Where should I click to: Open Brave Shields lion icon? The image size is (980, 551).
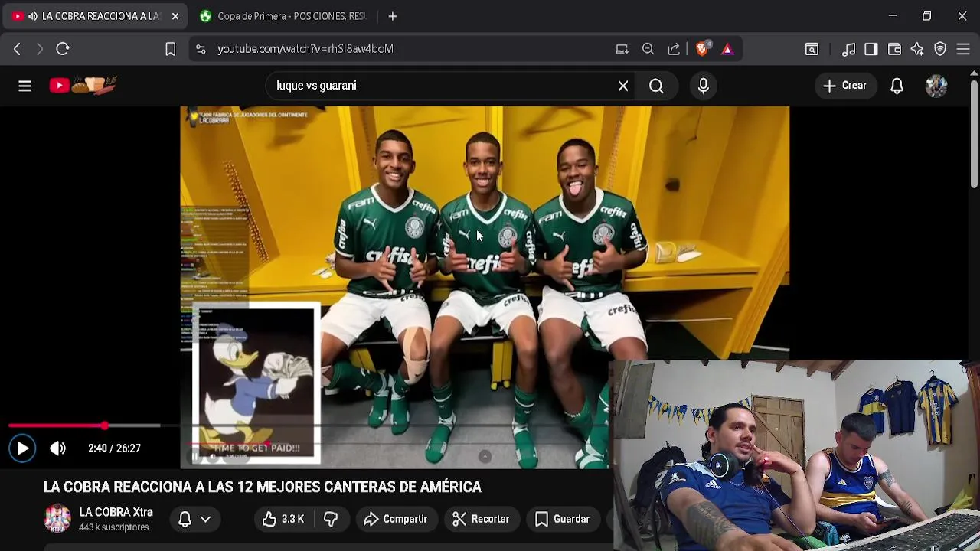point(702,49)
